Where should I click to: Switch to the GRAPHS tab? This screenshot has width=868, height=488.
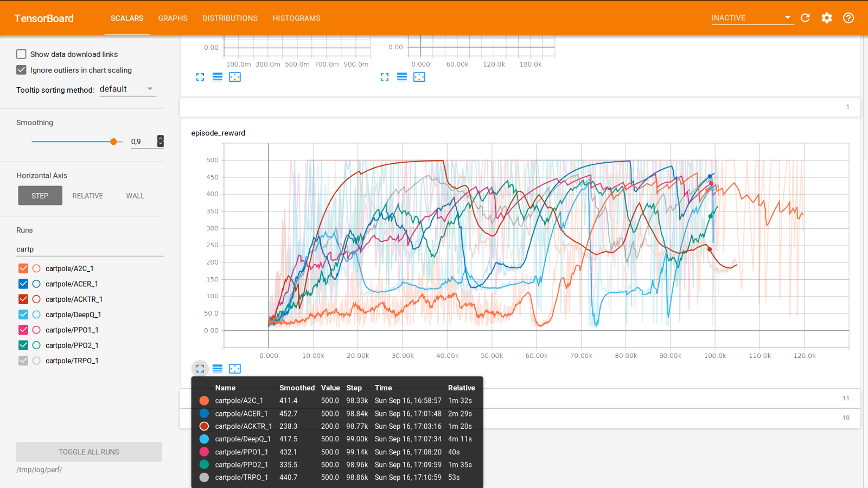click(173, 18)
